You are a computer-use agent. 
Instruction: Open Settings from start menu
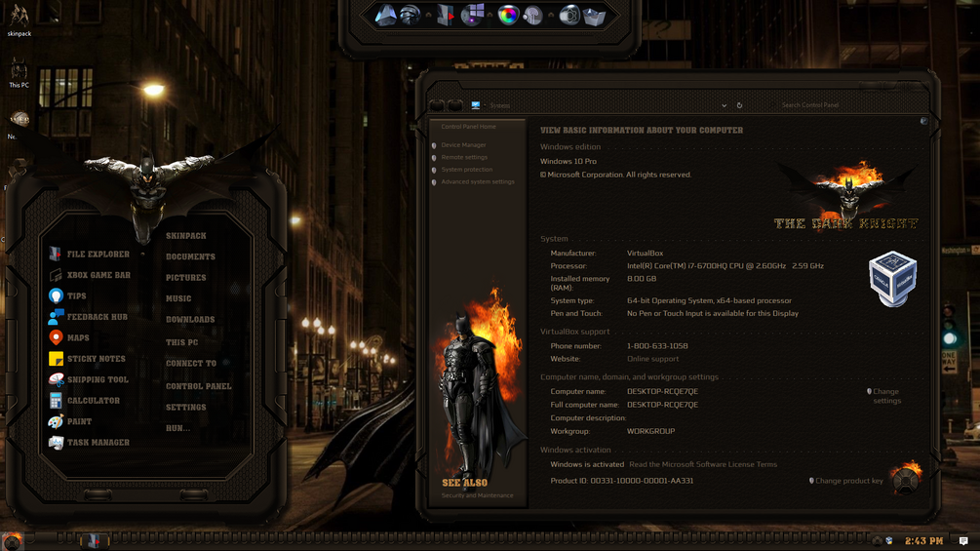tap(185, 408)
